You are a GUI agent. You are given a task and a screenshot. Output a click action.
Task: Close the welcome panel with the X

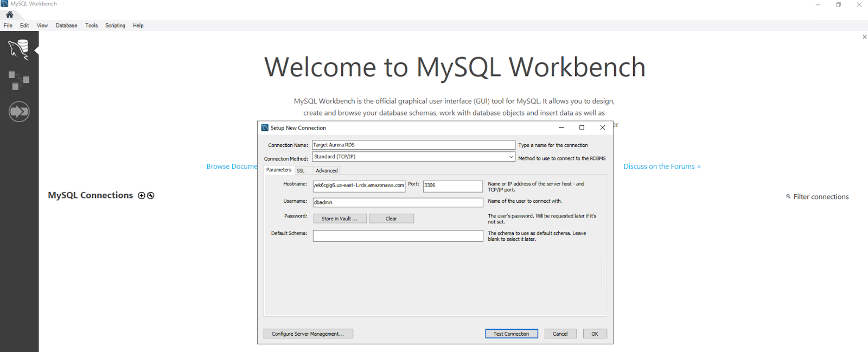pos(864,37)
